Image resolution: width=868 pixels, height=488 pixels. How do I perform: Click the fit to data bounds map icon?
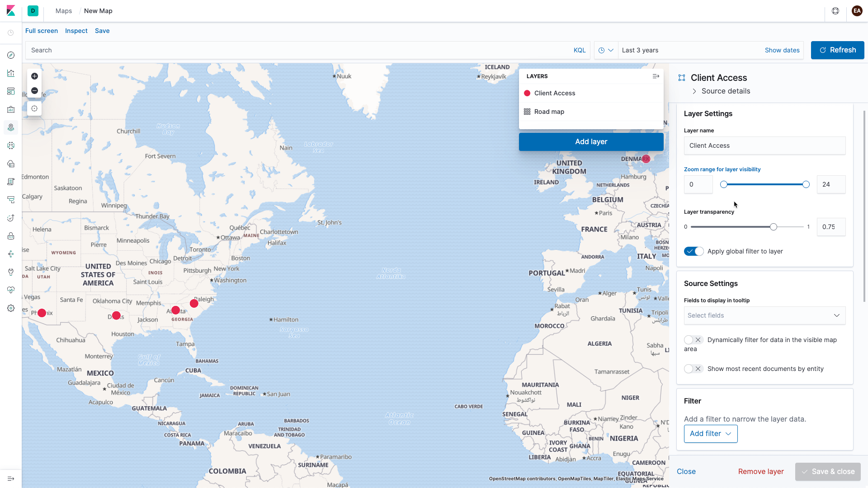pyautogui.click(x=34, y=108)
